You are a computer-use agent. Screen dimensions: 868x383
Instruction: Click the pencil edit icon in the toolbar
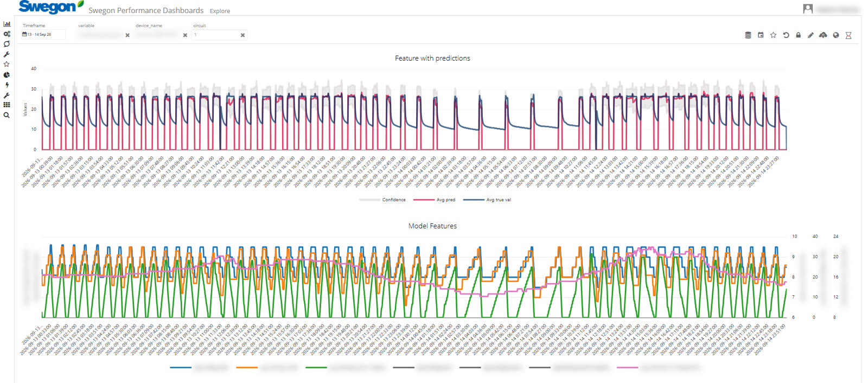[810, 35]
